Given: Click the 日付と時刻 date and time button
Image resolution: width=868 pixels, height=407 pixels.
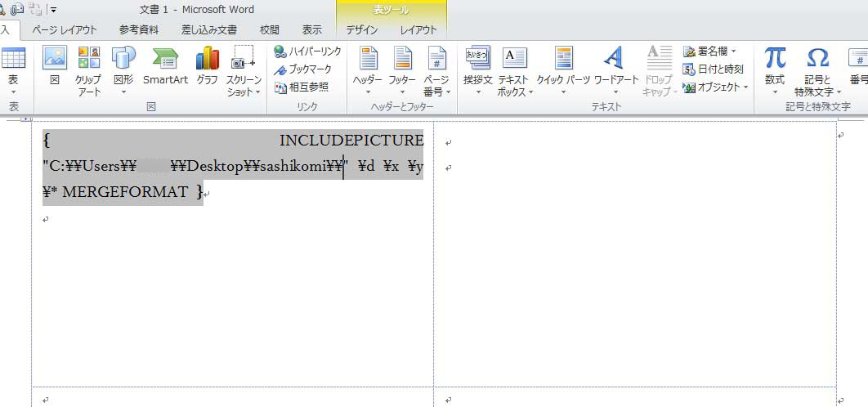Looking at the screenshot, I should 713,69.
